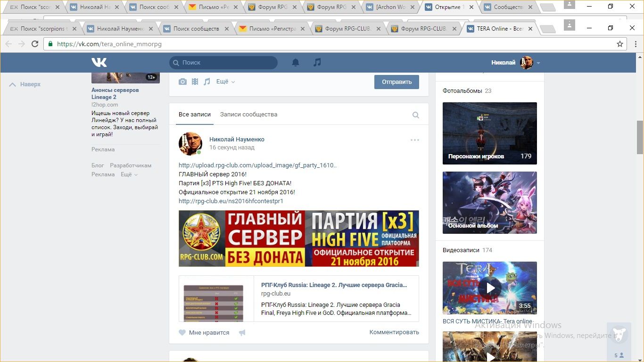
Task: Open the post timestamp 16 секунд назад
Action: (x=232, y=148)
